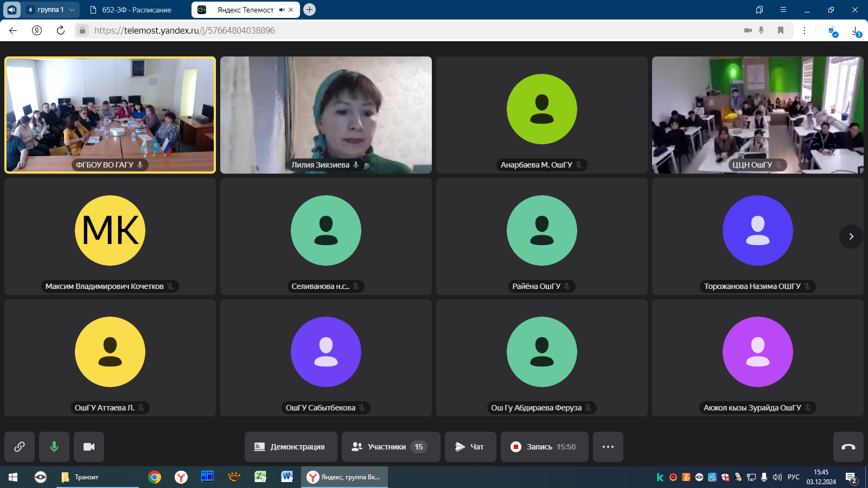This screenshot has width=868, height=488.
Task: Toggle the camera button in call controls
Action: [89, 447]
